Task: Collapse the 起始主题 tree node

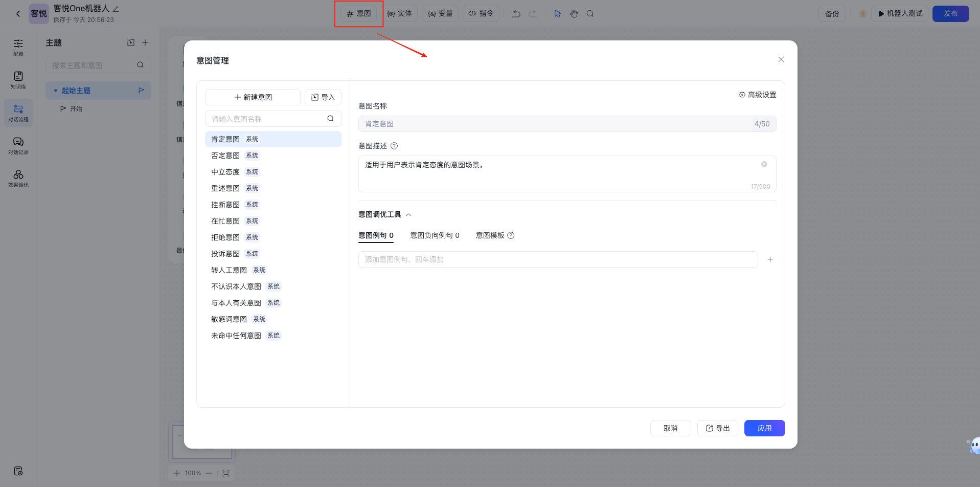Action: click(x=56, y=91)
